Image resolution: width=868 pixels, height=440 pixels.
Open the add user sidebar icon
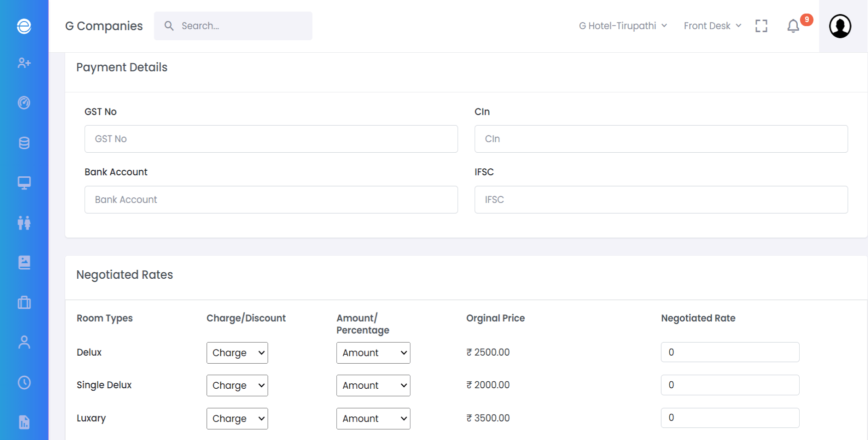pyautogui.click(x=24, y=63)
